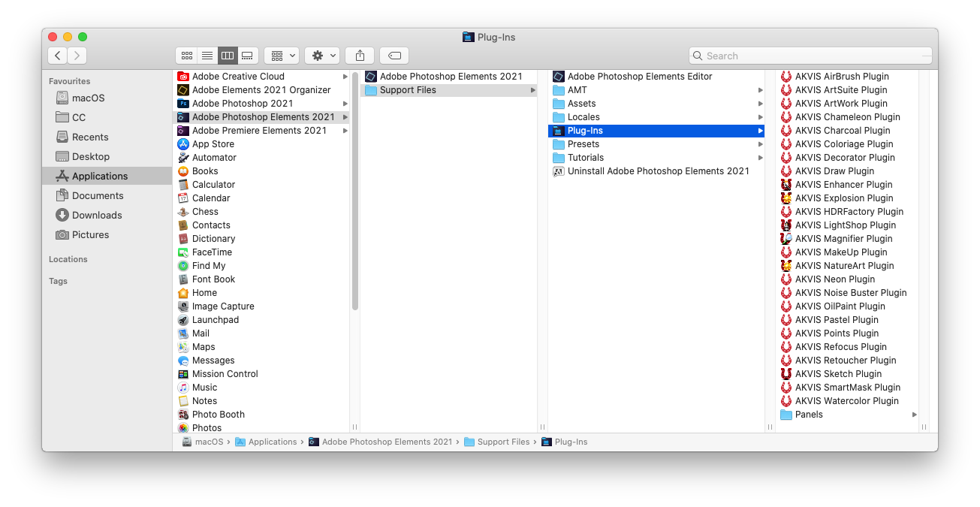Select AKVIS NatureArt Plugin icon
This screenshot has height=507, width=980.
[x=786, y=266]
